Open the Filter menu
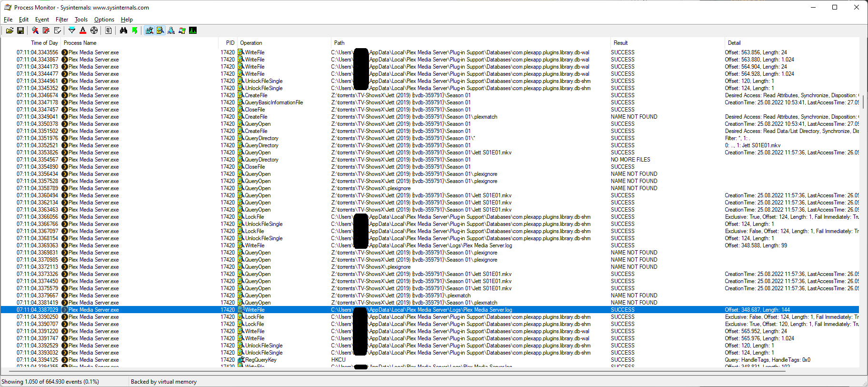 click(x=62, y=20)
